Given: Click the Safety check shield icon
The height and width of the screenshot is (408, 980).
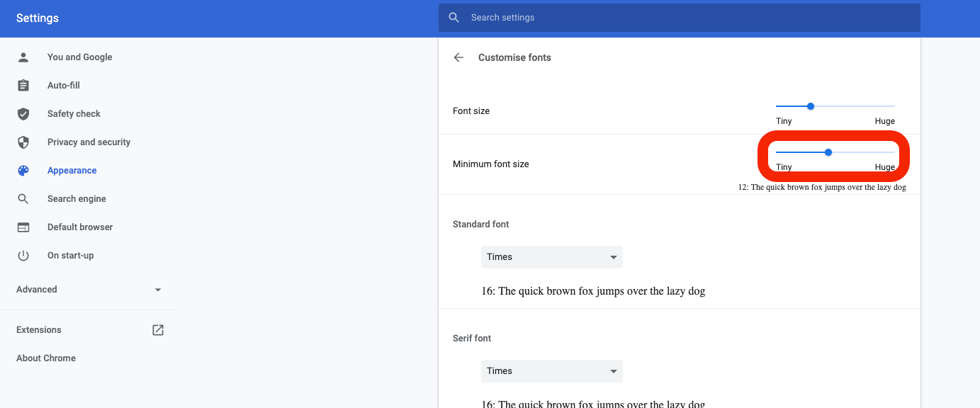Looking at the screenshot, I should [23, 114].
